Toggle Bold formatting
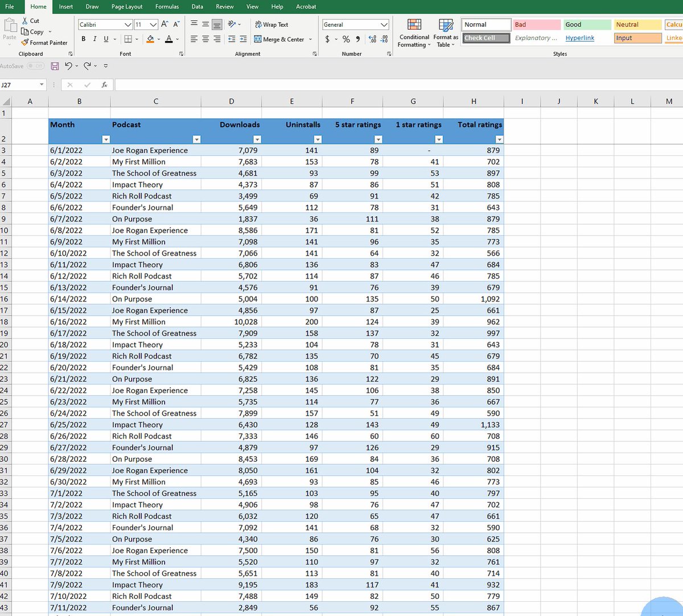This screenshot has height=616, width=683. [84, 39]
